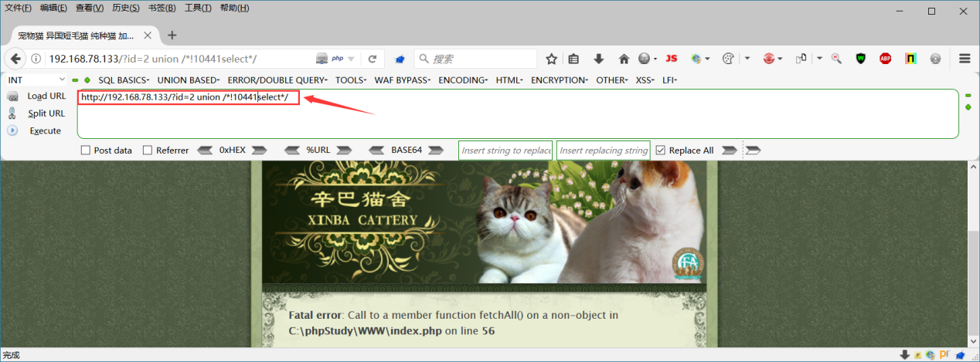Click the browser back arrow button
Image resolution: width=980 pixels, height=362 pixels.
coord(15,59)
